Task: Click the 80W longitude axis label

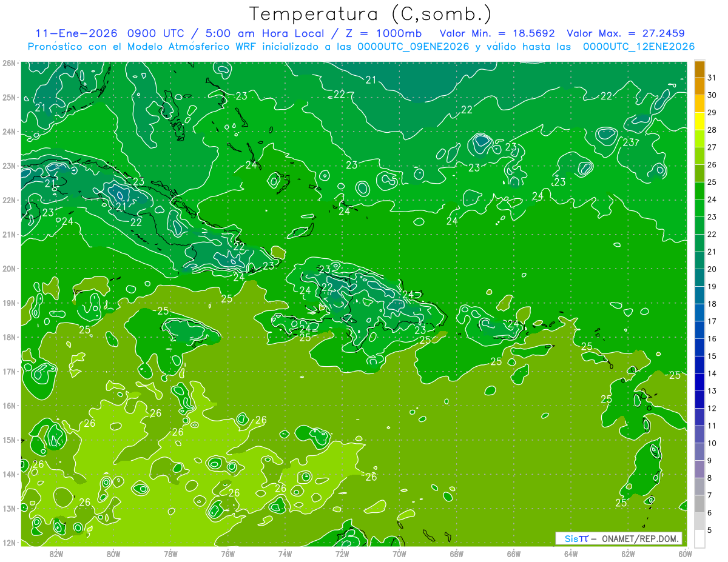Action: pyautogui.click(x=113, y=554)
